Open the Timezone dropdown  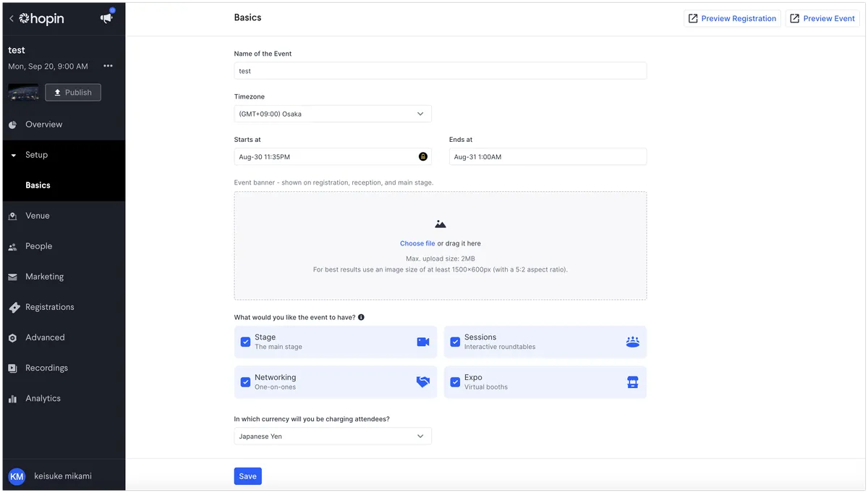point(333,114)
